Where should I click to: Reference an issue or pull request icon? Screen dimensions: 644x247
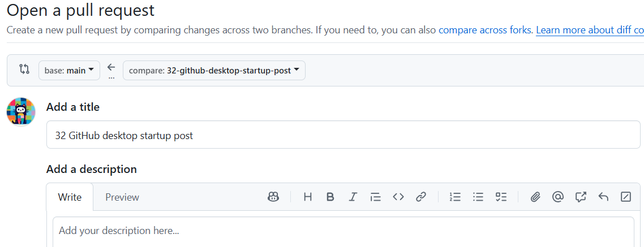coord(581,197)
